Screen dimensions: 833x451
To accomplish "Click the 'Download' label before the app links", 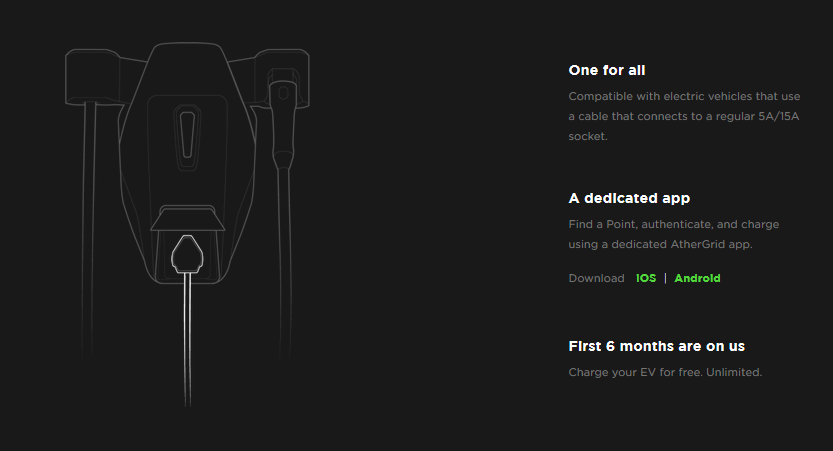I will [597, 278].
